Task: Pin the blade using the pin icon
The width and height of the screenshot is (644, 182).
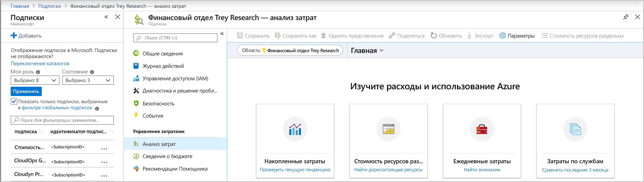Action: tap(625, 17)
